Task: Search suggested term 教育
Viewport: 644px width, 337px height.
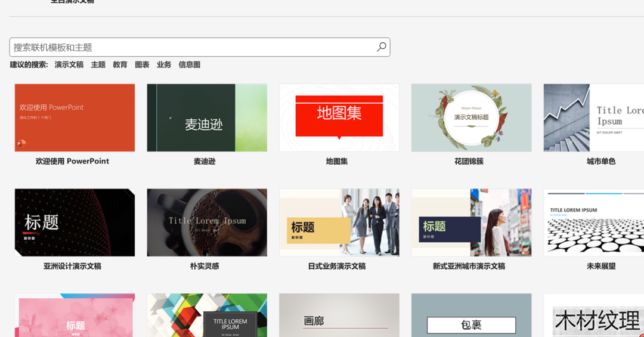Action: point(120,64)
